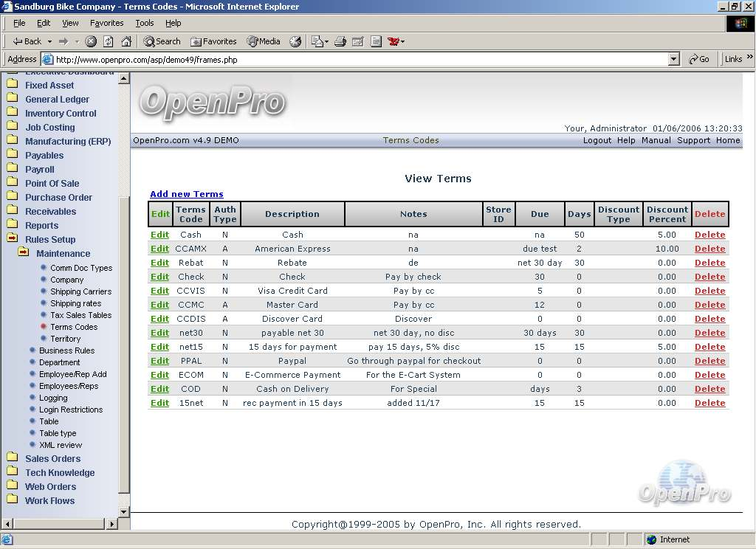This screenshot has height=549, width=756.
Task: Open the Back button history dropdown arrow
Action: coord(49,41)
